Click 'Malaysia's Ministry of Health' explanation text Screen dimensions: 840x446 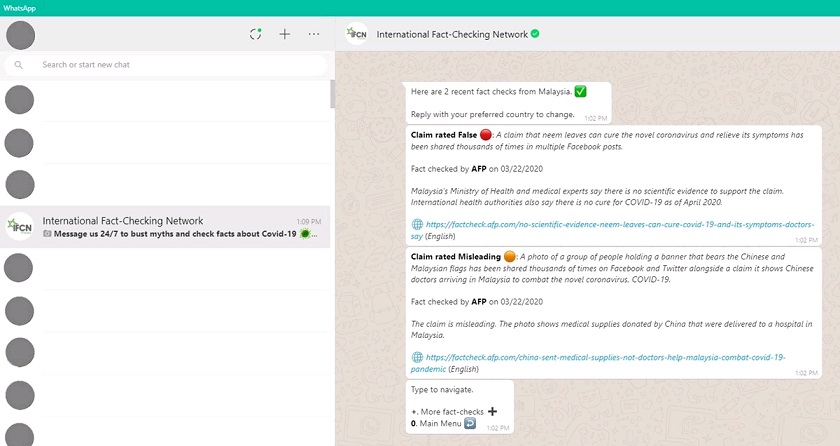click(597, 196)
